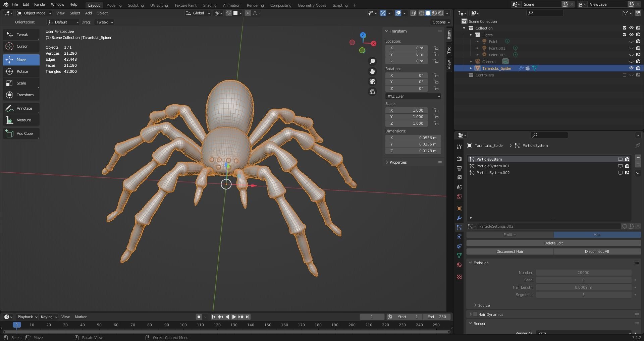Image resolution: width=644 pixels, height=341 pixels.
Task: Toggle Tarantula_Spider visibility eye in outliner
Action: coord(631,68)
